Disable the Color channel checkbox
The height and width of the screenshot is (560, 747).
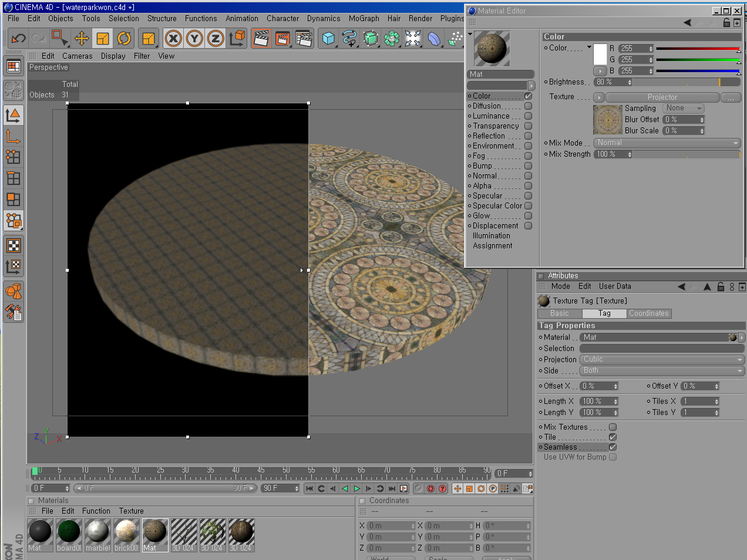click(528, 96)
